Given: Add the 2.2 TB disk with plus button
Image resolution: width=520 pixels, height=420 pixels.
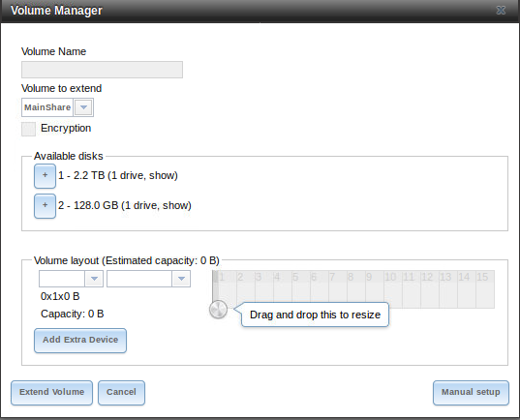Looking at the screenshot, I should (45, 176).
